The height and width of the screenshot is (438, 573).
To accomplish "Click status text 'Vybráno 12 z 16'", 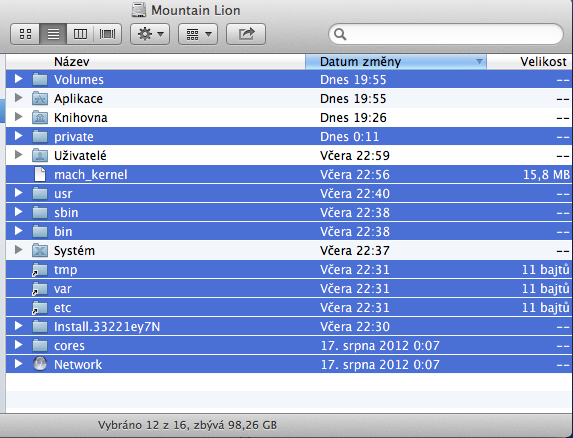I will pos(143,425).
